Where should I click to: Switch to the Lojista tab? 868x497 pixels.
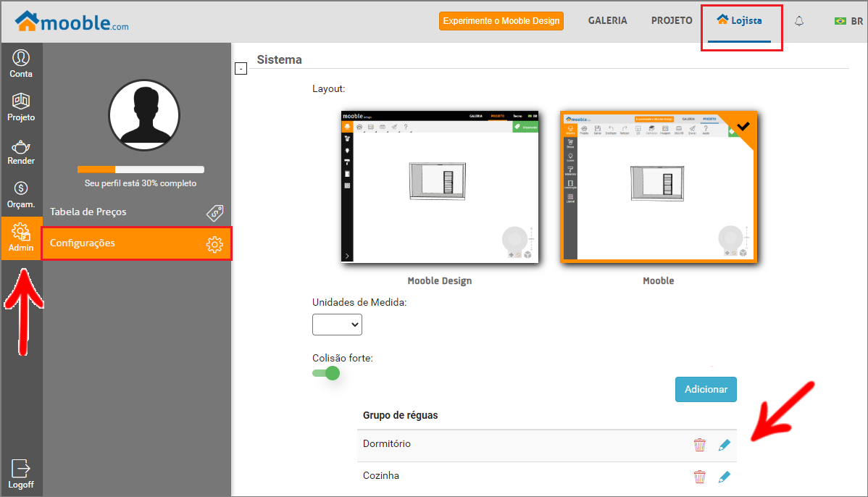pos(740,21)
